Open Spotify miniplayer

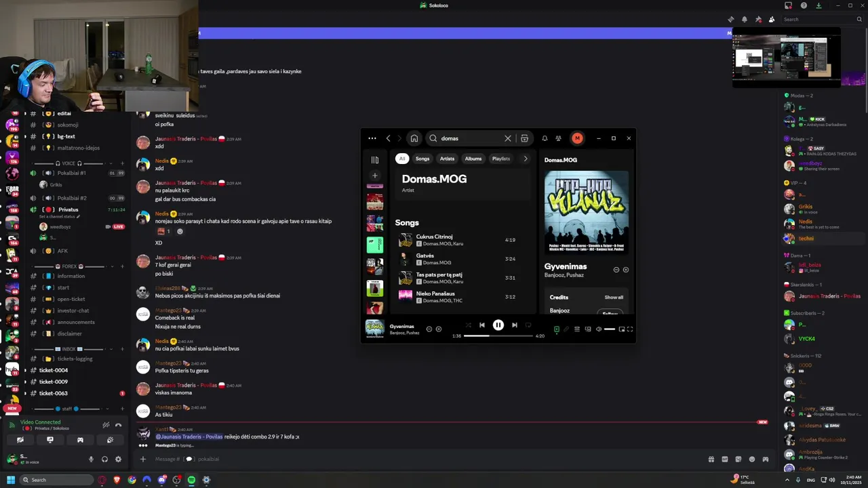tap(621, 329)
